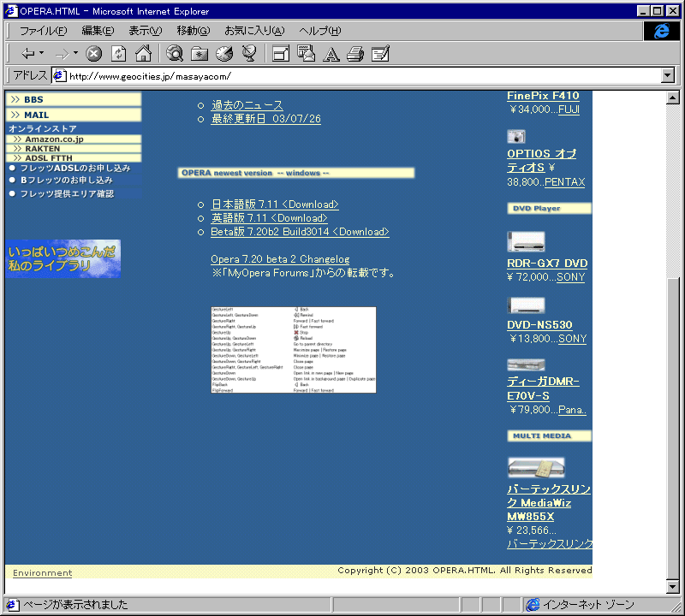This screenshot has width=685, height=616.
Task: Print the page with the printer icon
Action: pyautogui.click(x=355, y=54)
